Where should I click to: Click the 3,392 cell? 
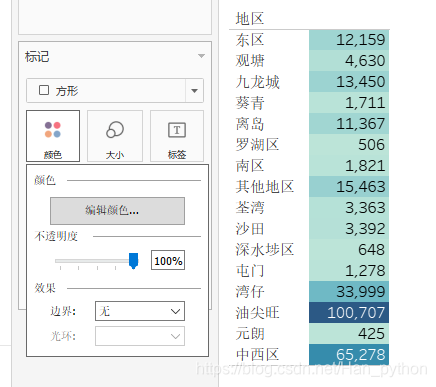coord(349,229)
